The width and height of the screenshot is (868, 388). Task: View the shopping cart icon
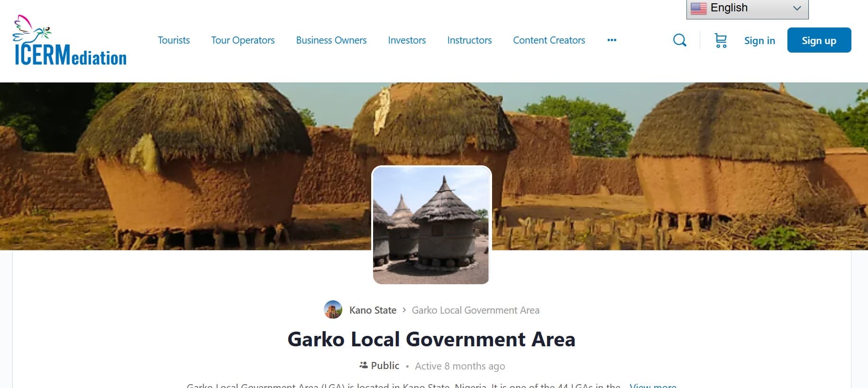point(721,40)
